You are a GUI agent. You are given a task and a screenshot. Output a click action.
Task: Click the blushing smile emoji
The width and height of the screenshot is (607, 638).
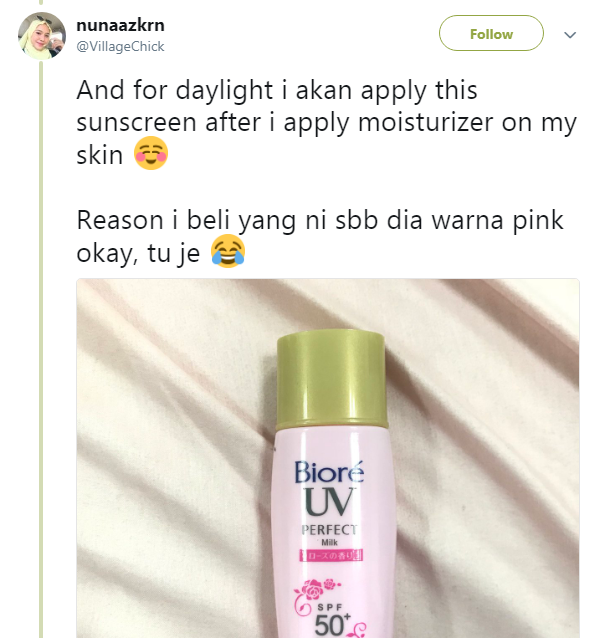tap(151, 153)
